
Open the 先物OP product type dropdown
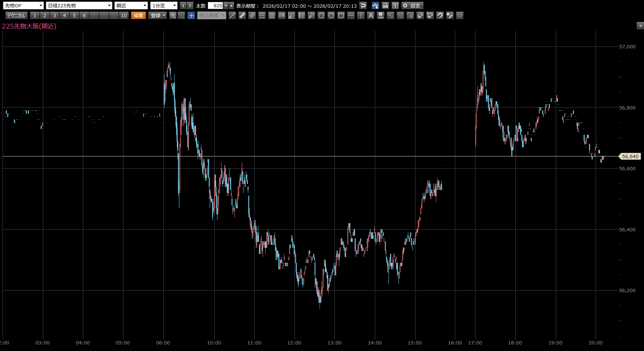(x=24, y=5)
